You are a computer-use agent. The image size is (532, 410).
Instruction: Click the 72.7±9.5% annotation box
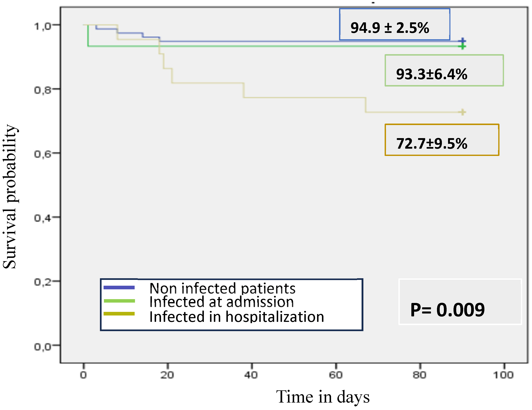coord(442,140)
